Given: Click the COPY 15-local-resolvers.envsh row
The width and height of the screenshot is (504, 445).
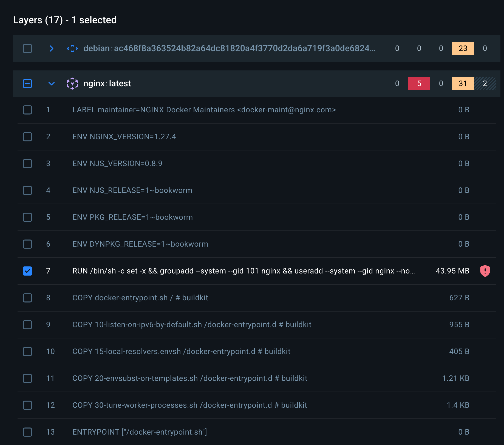Looking at the screenshot, I should 257,352.
